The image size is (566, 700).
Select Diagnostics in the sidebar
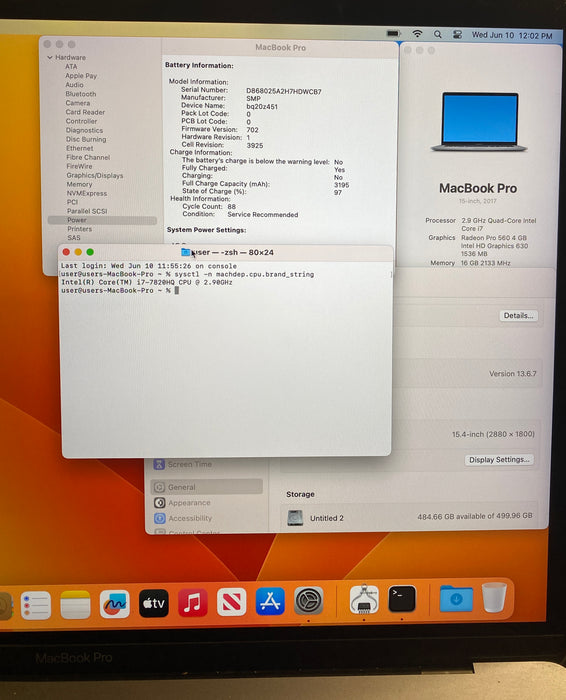pos(84,130)
